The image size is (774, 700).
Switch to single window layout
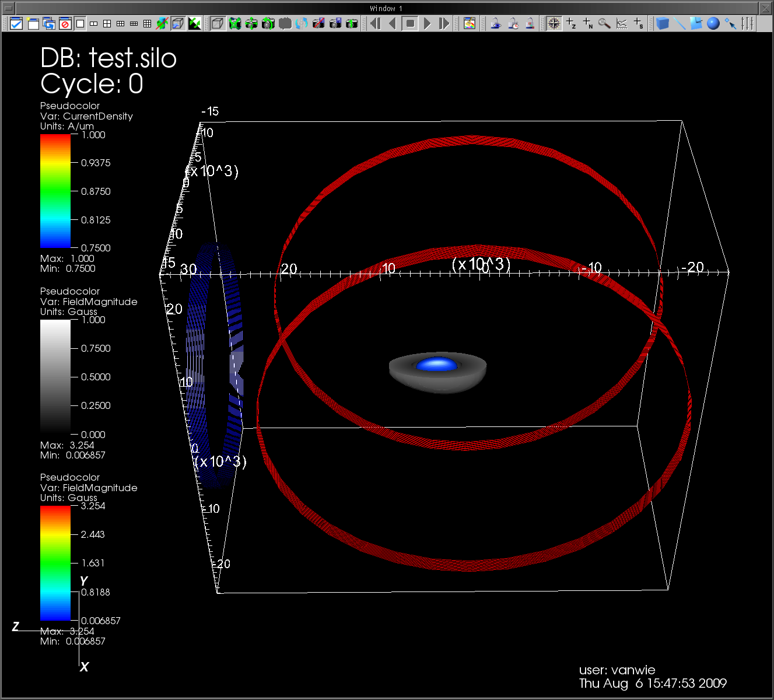80,23
